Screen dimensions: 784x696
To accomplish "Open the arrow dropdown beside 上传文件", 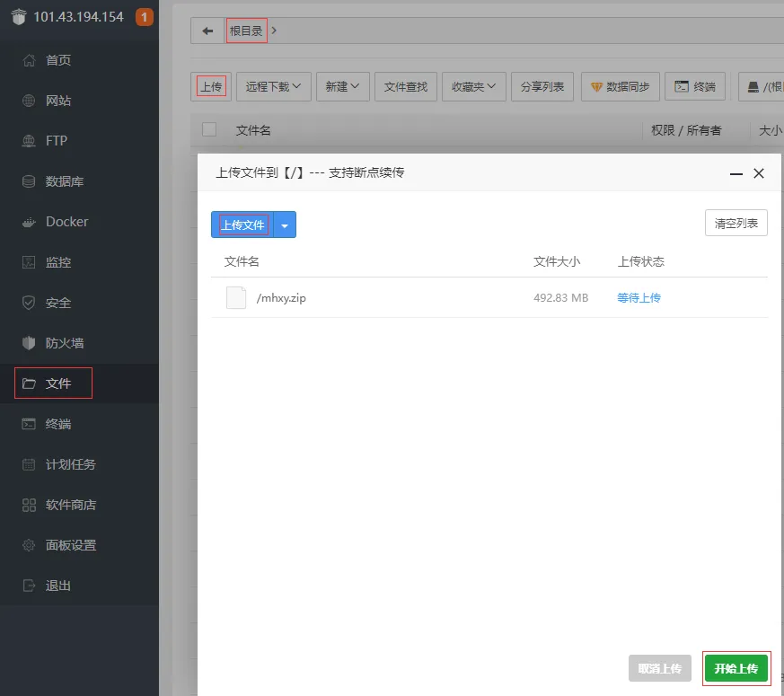I will 285,225.
